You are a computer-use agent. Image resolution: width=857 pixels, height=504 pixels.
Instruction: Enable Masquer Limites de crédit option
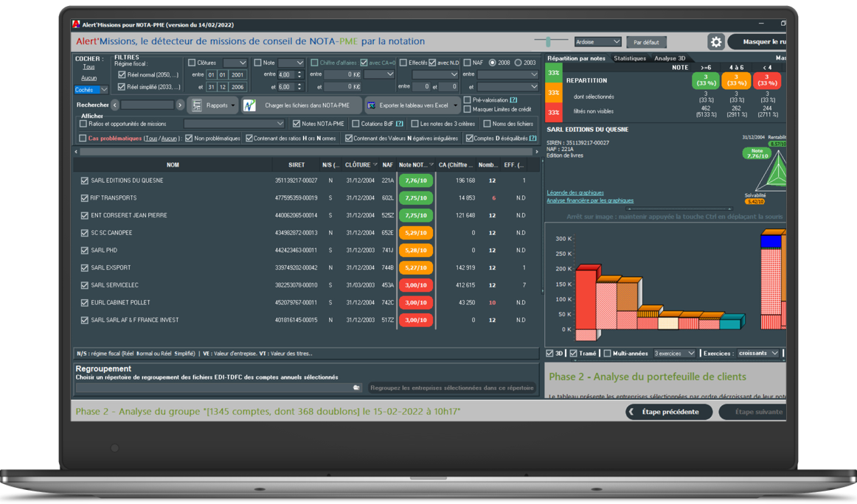468,109
